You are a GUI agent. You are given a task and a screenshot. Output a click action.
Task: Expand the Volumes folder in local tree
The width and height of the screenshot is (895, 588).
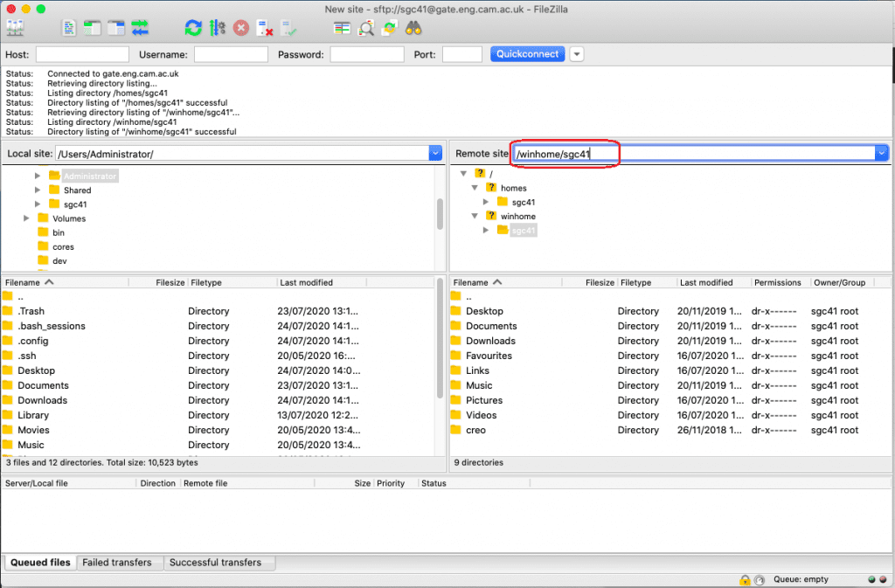tap(27, 218)
